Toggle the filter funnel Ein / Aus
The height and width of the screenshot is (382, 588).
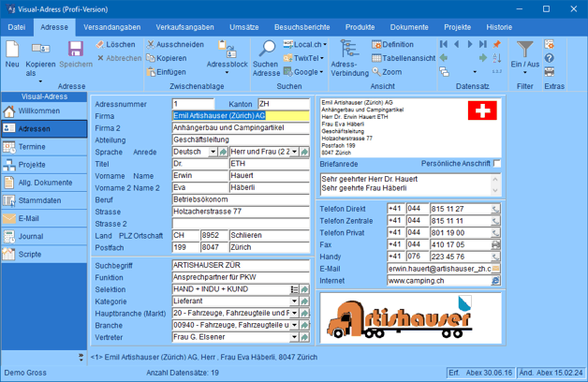[524, 49]
